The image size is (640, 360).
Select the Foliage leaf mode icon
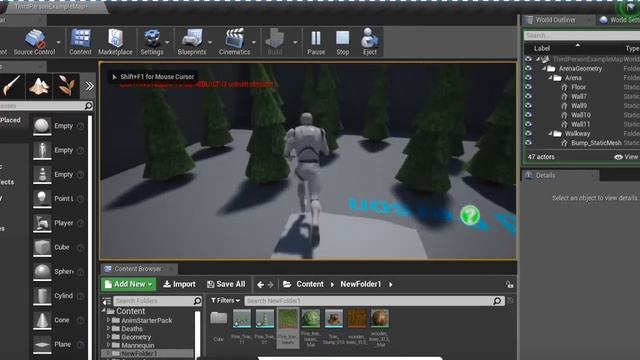tap(66, 86)
